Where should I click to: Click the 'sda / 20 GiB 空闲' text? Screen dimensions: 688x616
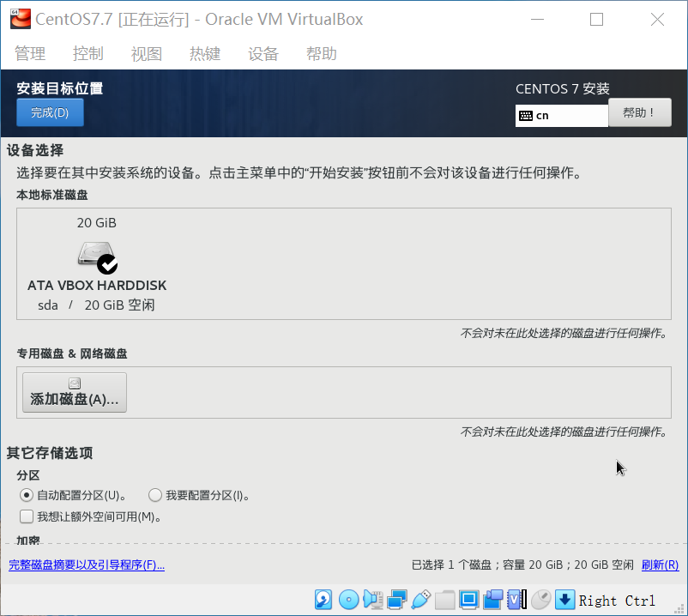(96, 305)
